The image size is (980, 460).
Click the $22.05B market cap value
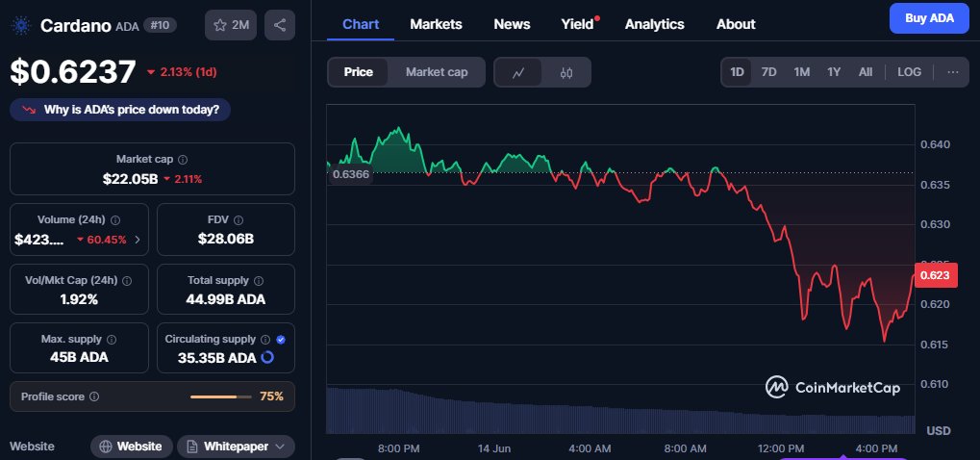(130, 179)
